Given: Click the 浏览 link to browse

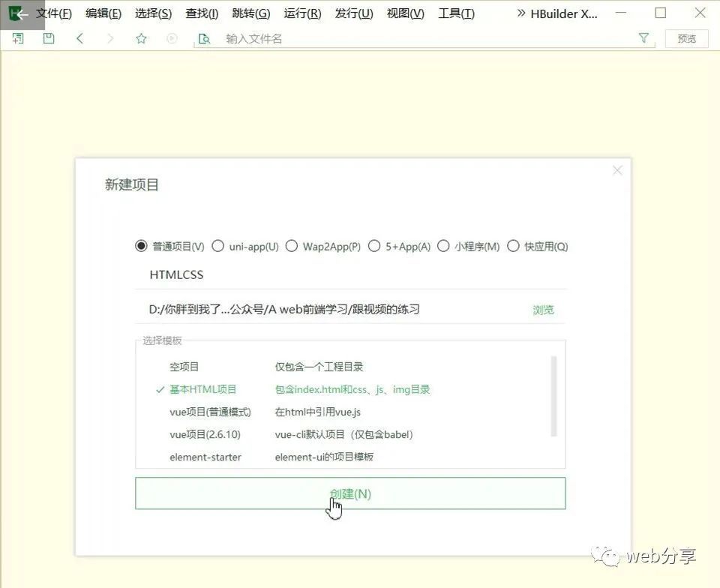Looking at the screenshot, I should (543, 310).
